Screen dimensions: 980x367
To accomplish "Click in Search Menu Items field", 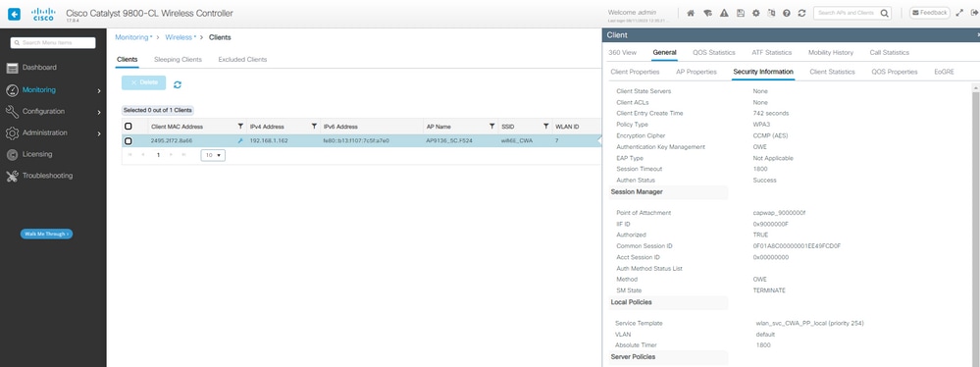I will (x=53, y=42).
